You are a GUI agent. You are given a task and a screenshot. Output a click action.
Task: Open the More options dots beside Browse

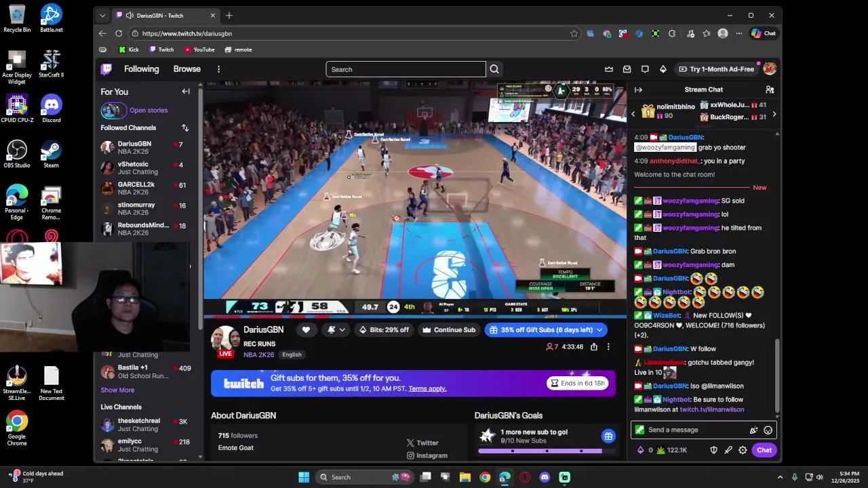(218, 69)
